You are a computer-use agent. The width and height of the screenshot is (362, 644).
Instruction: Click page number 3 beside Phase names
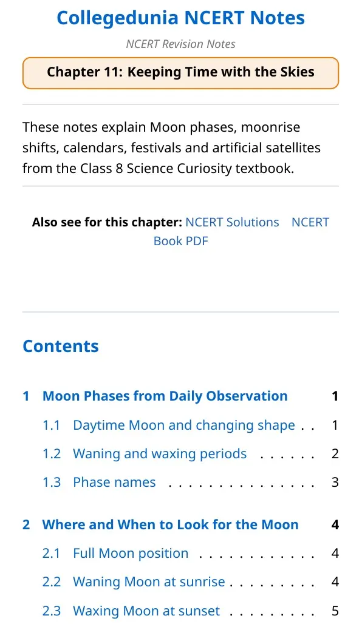pos(335,482)
